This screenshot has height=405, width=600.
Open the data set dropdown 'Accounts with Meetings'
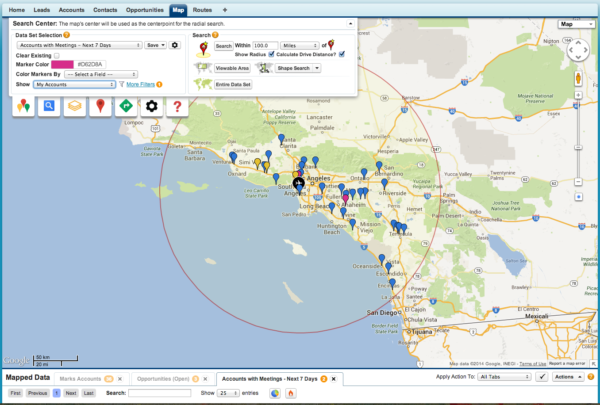[x=80, y=45]
